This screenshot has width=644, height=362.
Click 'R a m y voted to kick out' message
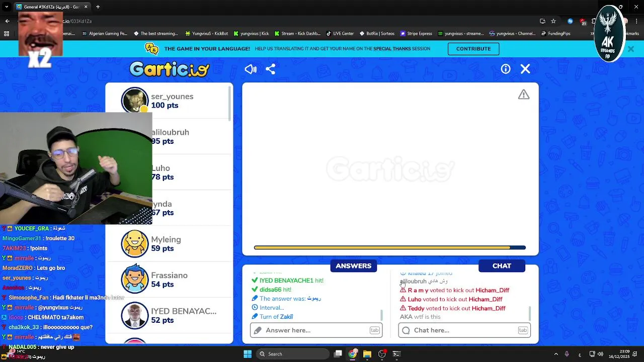[x=454, y=290]
